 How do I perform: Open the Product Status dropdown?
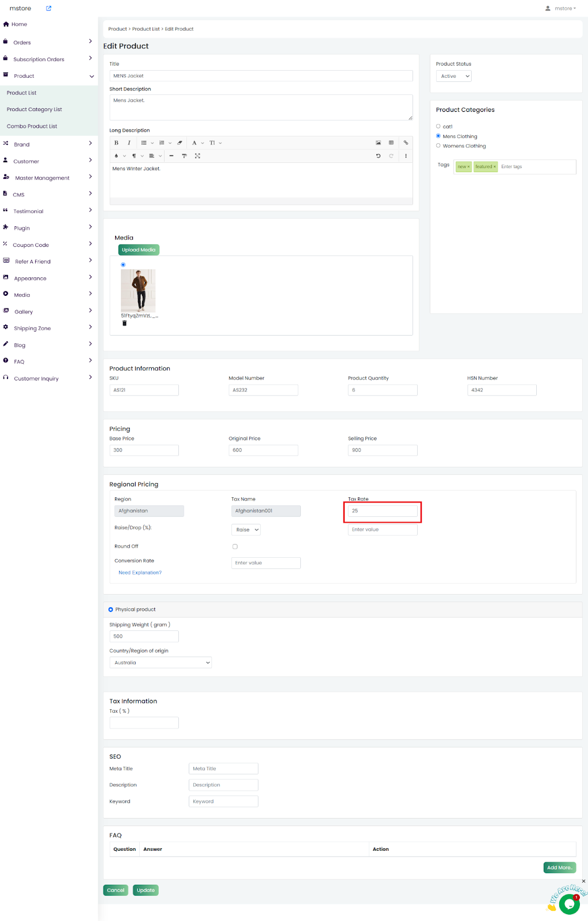coord(454,76)
